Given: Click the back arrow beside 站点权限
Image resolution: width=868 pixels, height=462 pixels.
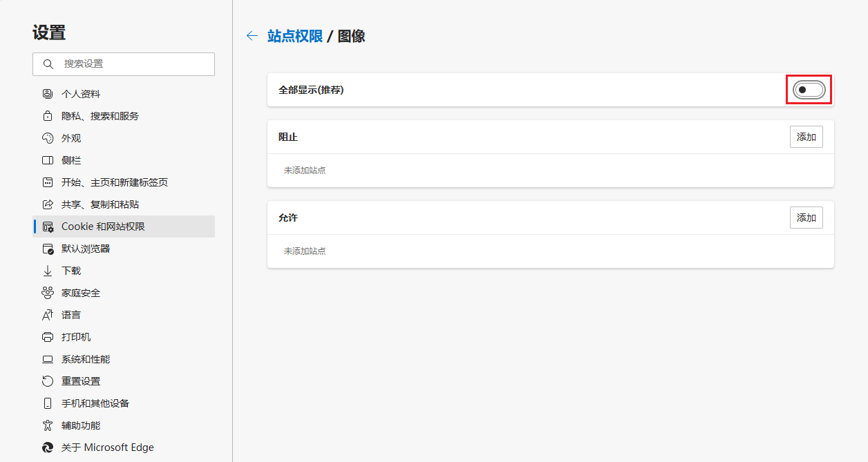Looking at the screenshot, I should 252,35.
